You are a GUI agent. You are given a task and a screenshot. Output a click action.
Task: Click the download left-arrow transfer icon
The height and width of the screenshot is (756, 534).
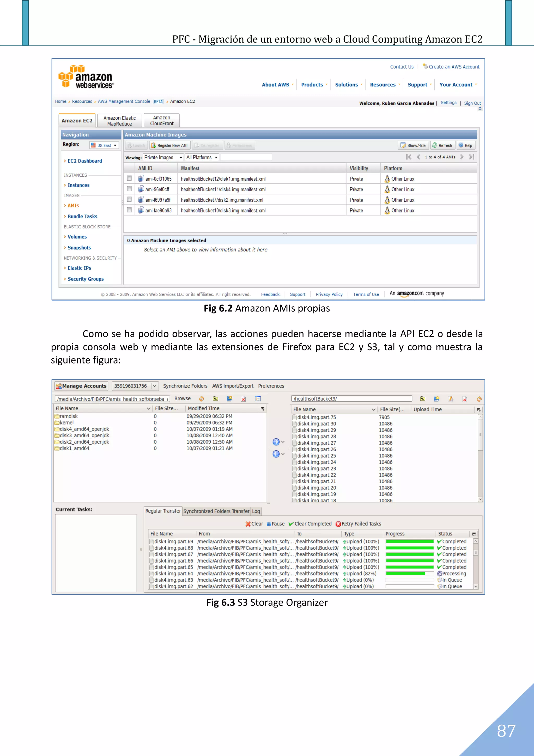click(276, 454)
